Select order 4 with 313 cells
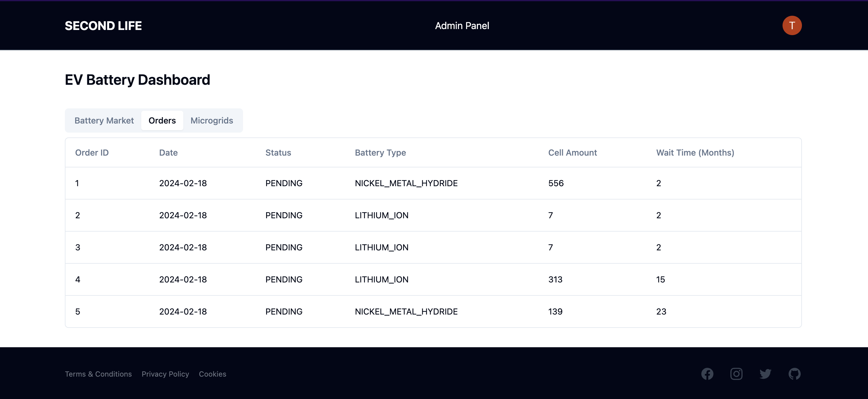 coord(433,279)
